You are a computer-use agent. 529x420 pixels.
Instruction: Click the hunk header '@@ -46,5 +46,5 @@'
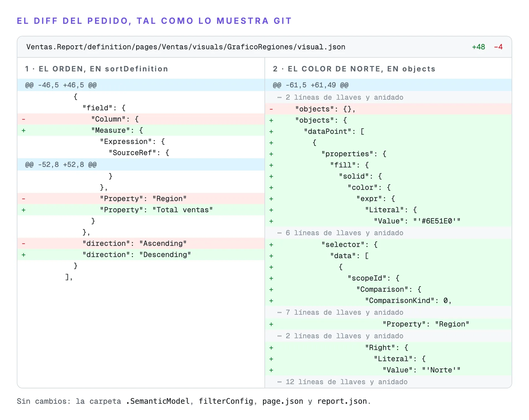coord(141,85)
